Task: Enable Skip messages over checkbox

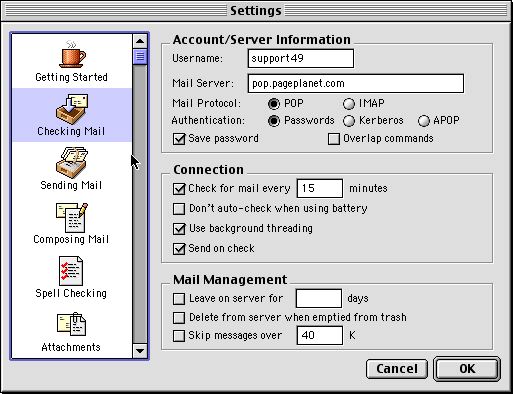Action: [x=179, y=336]
